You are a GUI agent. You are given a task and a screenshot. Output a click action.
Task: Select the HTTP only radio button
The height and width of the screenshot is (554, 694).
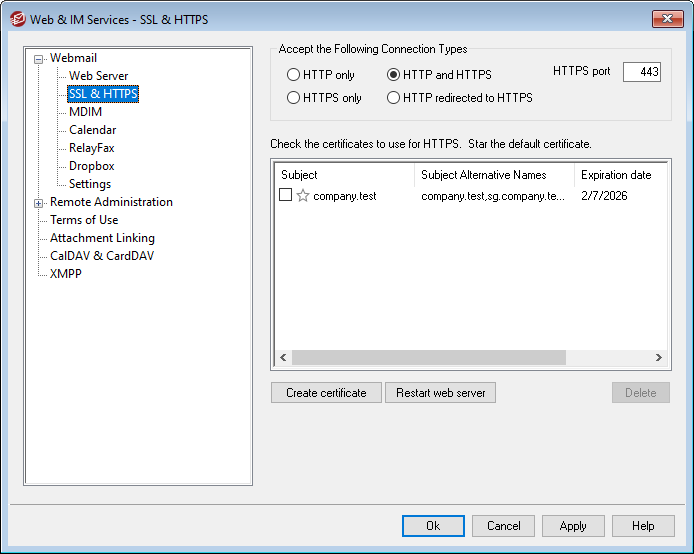point(293,75)
